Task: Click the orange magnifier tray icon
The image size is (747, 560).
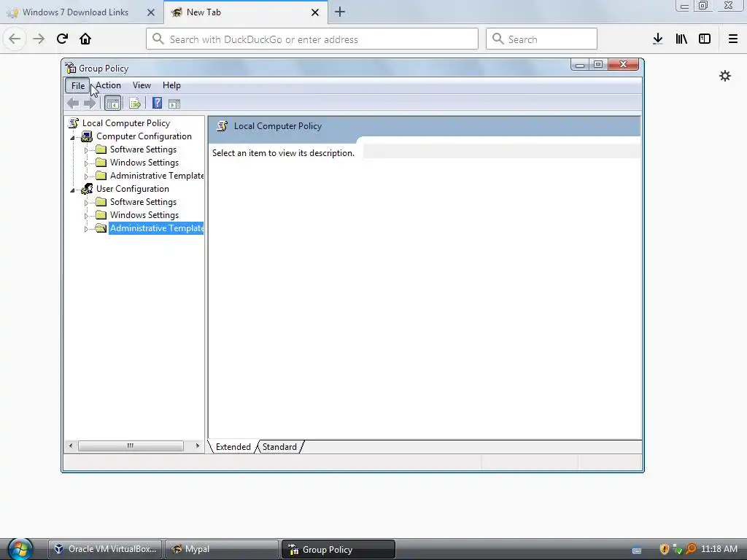Action: point(691,549)
